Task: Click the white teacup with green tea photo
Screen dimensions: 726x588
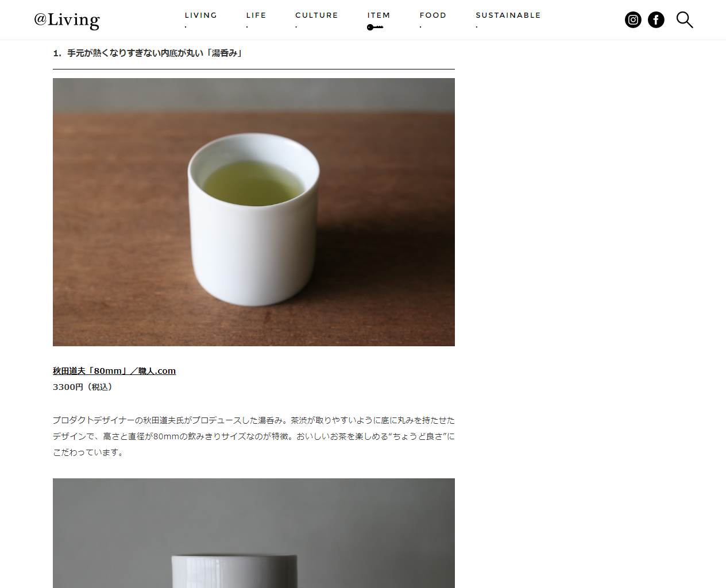Action: point(254,212)
